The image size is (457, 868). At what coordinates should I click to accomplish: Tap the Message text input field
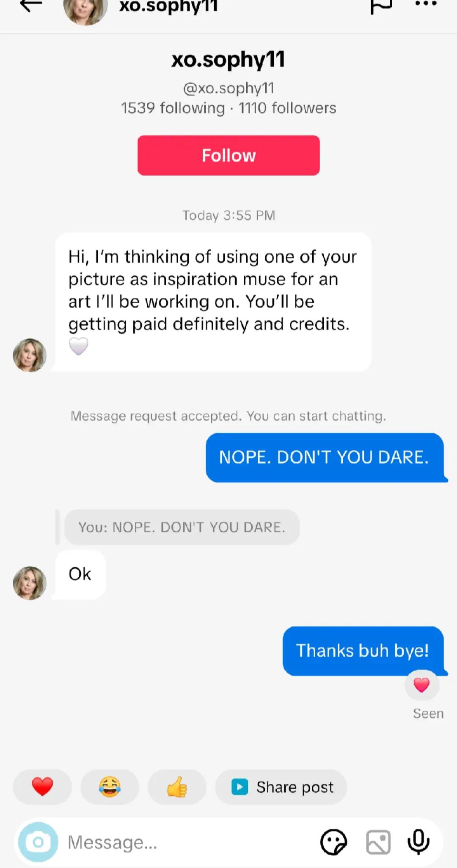coord(190,842)
